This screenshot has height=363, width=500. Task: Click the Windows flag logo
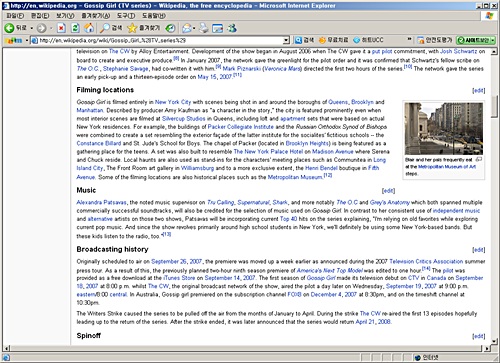coord(489,16)
